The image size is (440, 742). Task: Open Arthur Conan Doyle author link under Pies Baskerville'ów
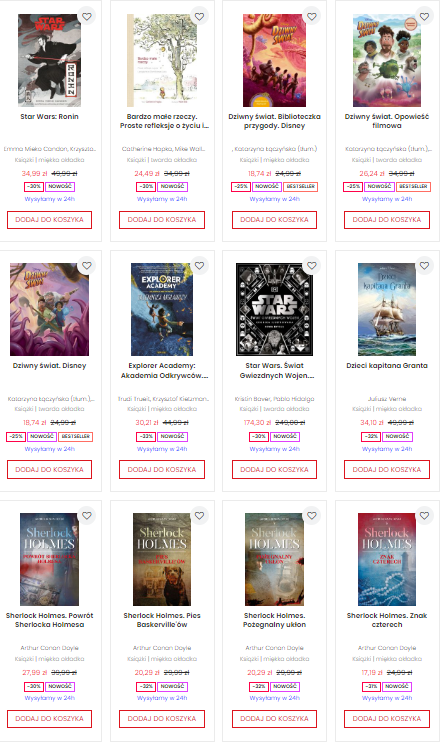tap(162, 648)
